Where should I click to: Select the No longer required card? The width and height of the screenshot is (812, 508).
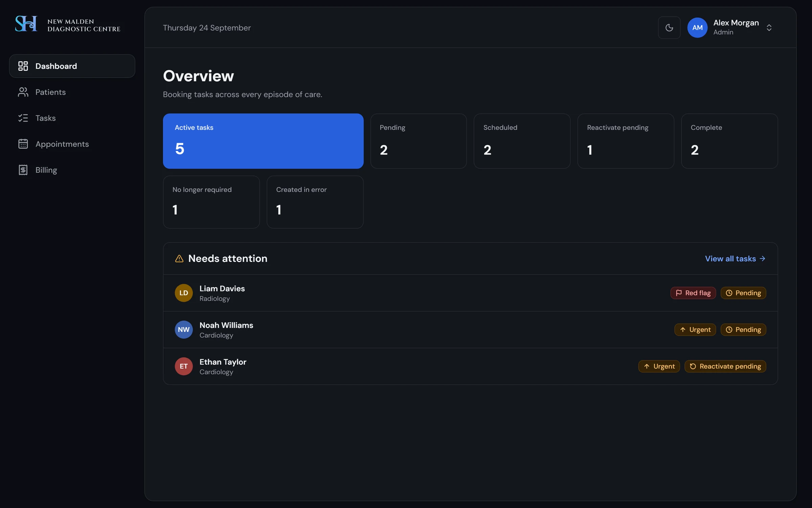tap(211, 202)
